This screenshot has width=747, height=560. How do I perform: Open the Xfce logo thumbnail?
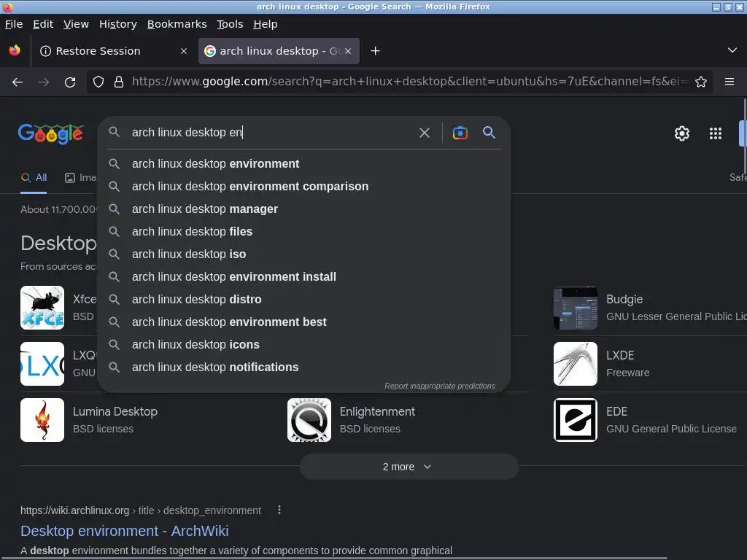(42, 308)
